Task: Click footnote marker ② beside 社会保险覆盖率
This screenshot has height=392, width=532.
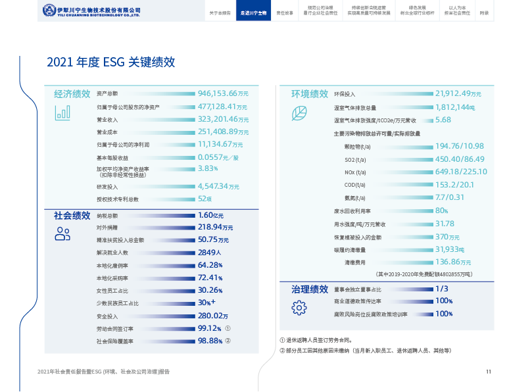Action: pyautogui.click(x=228, y=341)
